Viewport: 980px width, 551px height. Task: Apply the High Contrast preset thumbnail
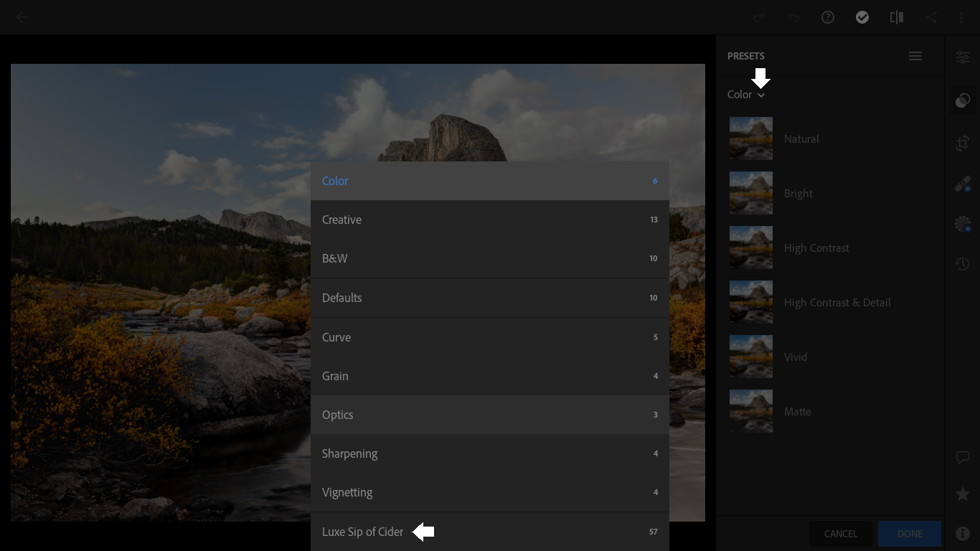[x=751, y=248]
